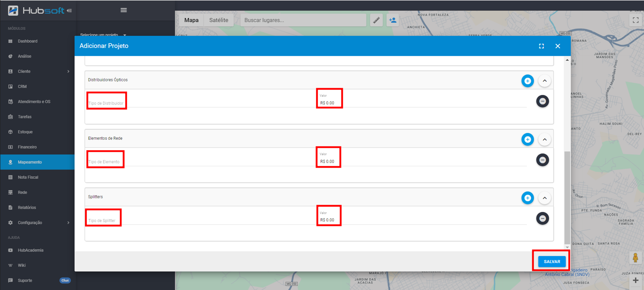Open the Tarefas menu item
This screenshot has width=644, height=290.
click(x=37, y=117)
